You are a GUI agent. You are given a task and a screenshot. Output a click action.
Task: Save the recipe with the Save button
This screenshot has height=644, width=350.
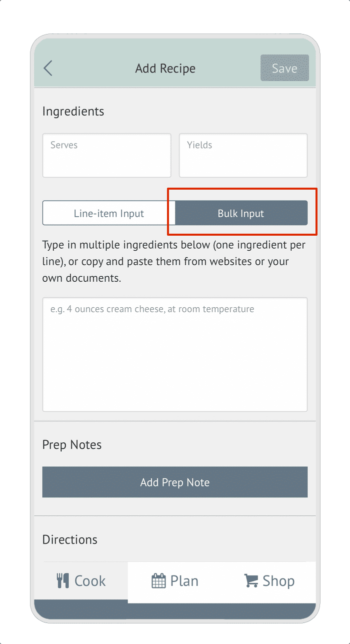284,68
